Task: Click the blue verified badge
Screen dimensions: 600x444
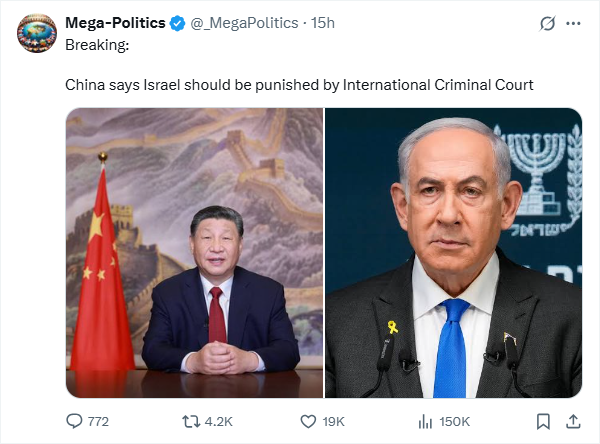Action: tap(177, 23)
